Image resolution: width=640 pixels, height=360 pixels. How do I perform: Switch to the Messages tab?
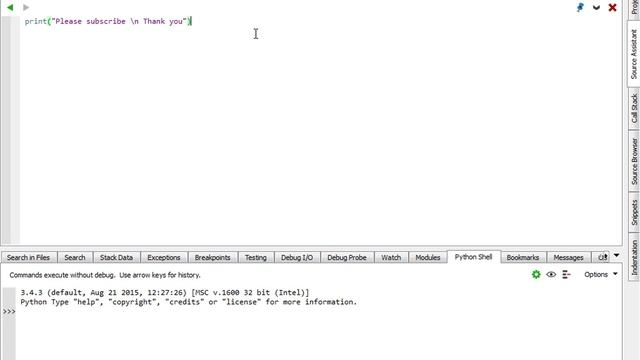568,258
